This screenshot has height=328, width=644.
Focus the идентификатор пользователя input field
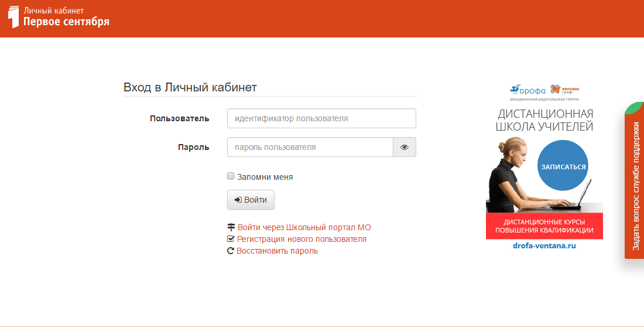point(321,118)
